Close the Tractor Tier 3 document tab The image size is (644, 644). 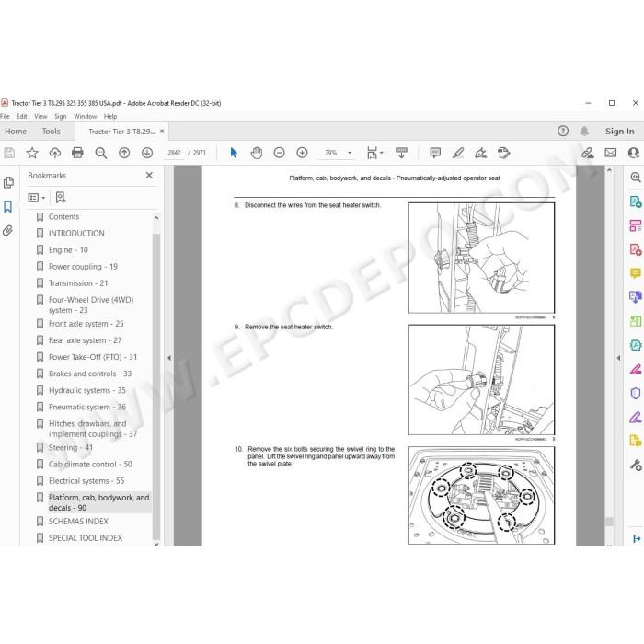[x=162, y=132]
